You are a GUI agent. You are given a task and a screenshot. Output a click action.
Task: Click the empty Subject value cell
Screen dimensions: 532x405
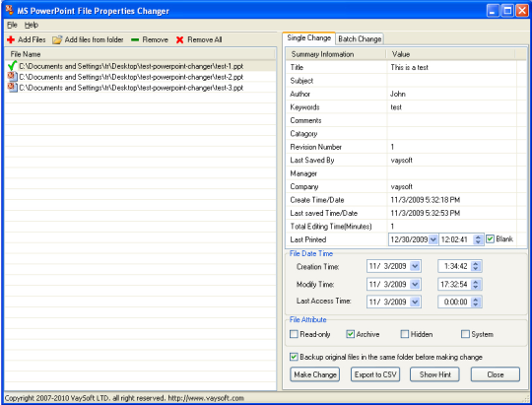(451, 81)
